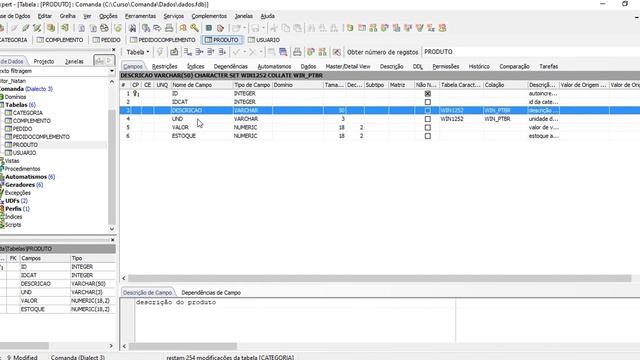
Task: Close the lower-left PRODUTO info panel
Action: pyautogui.click(x=113, y=240)
